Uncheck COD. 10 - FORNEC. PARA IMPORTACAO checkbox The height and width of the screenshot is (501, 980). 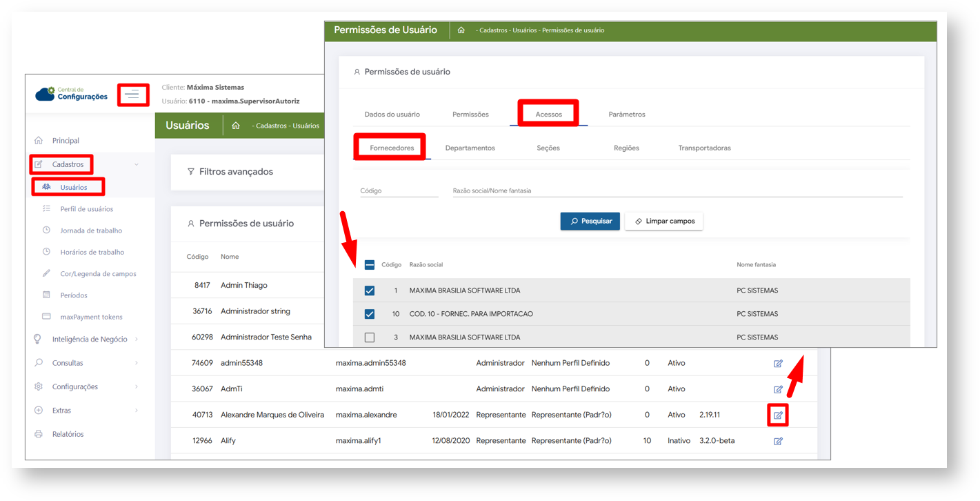pos(370,314)
